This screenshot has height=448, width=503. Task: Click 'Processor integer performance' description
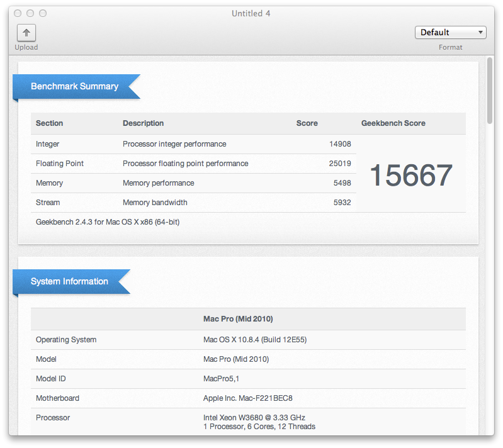[174, 144]
